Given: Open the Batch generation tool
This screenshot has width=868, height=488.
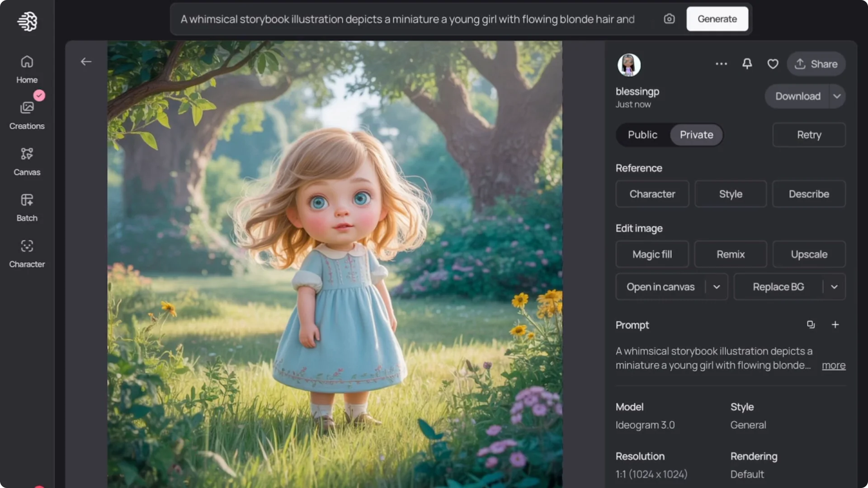Looking at the screenshot, I should click(x=27, y=207).
